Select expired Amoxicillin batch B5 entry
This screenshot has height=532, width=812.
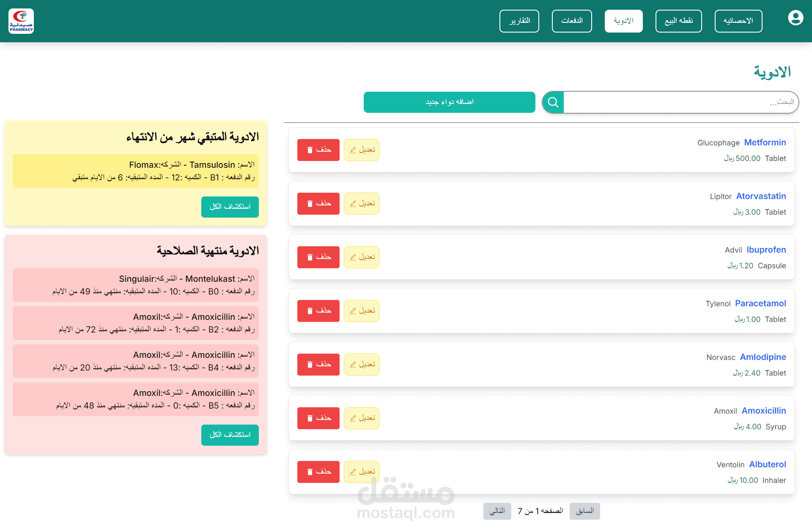pos(136,399)
